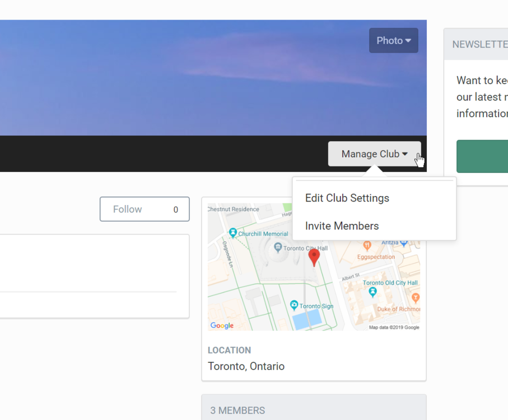
Task: Click the red location pin on map
Action: (314, 257)
